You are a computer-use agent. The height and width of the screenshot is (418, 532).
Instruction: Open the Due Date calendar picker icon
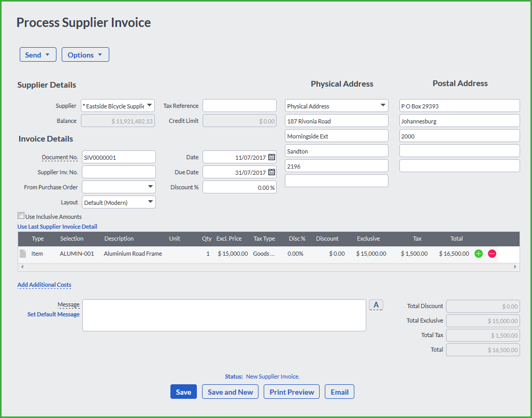[272, 172]
